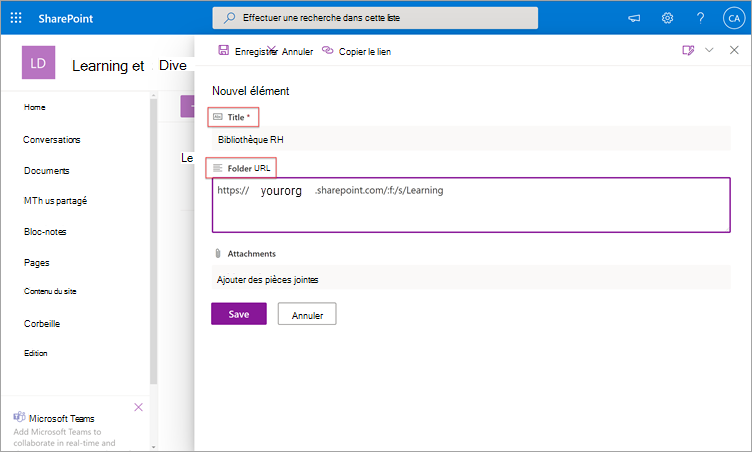Click the Microsoft Teams icon in promo
752x452 pixels.
point(19,416)
